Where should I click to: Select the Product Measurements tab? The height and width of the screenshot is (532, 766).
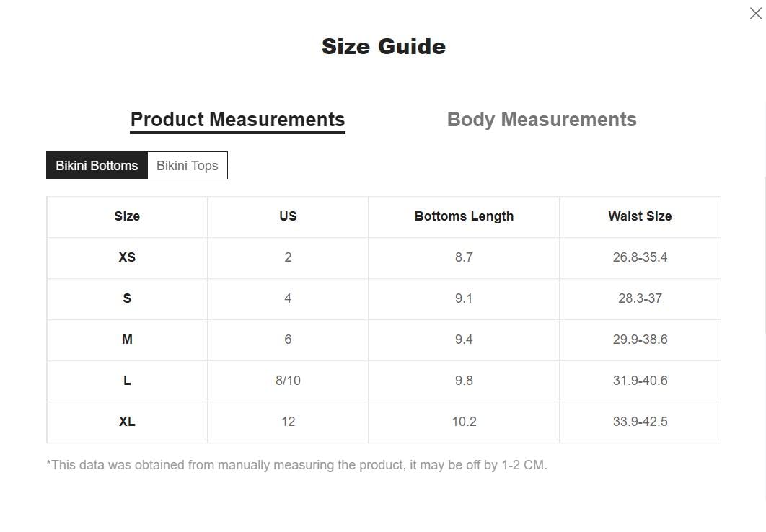click(237, 120)
